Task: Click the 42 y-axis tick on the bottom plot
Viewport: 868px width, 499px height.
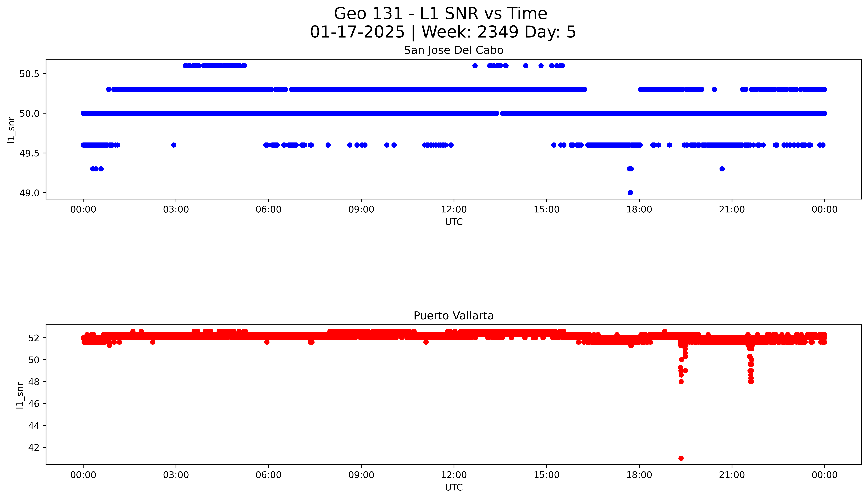Action: point(34,448)
